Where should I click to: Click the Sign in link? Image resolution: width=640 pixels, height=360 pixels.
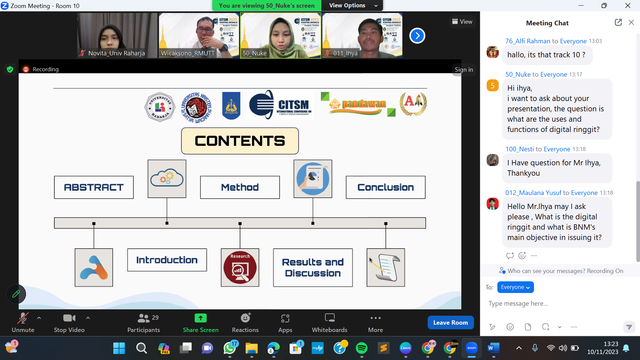tap(464, 69)
